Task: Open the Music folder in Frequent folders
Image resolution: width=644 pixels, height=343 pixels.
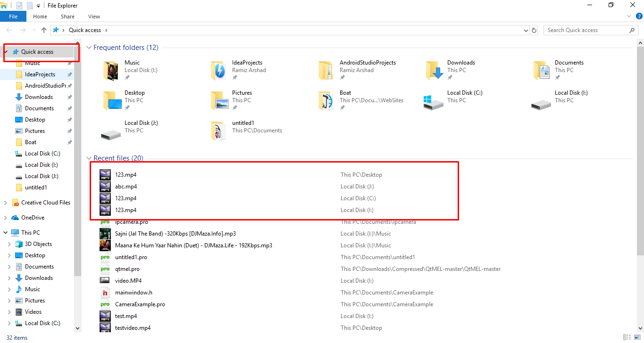Action: tap(111, 70)
